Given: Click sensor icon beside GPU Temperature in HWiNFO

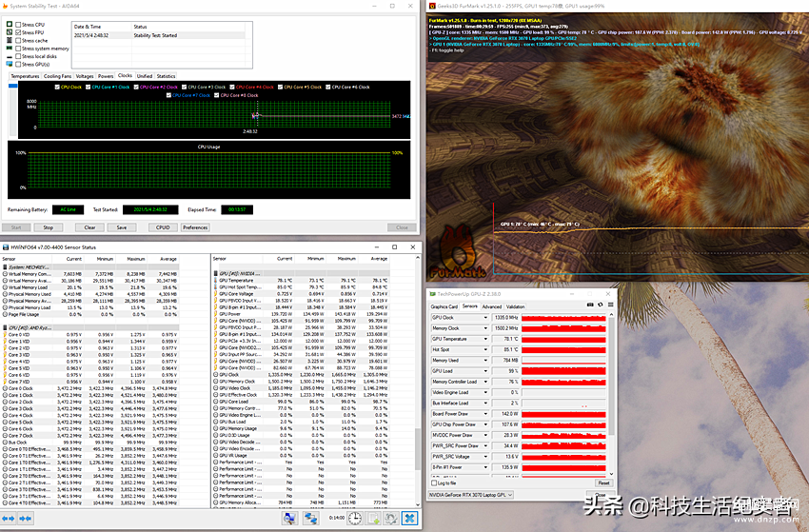Looking at the screenshot, I should (216, 280).
